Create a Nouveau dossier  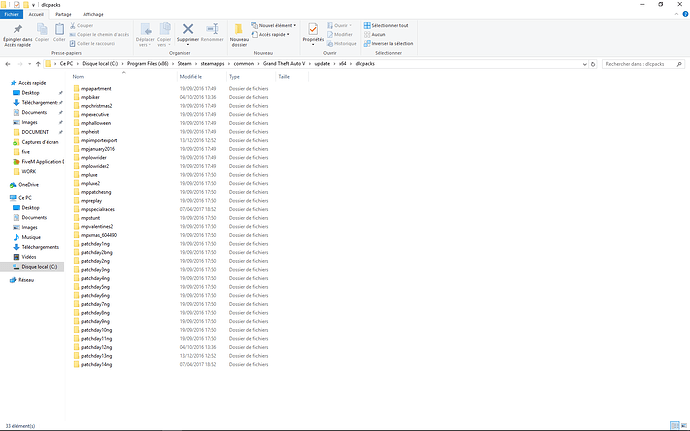pyautogui.click(x=239, y=35)
